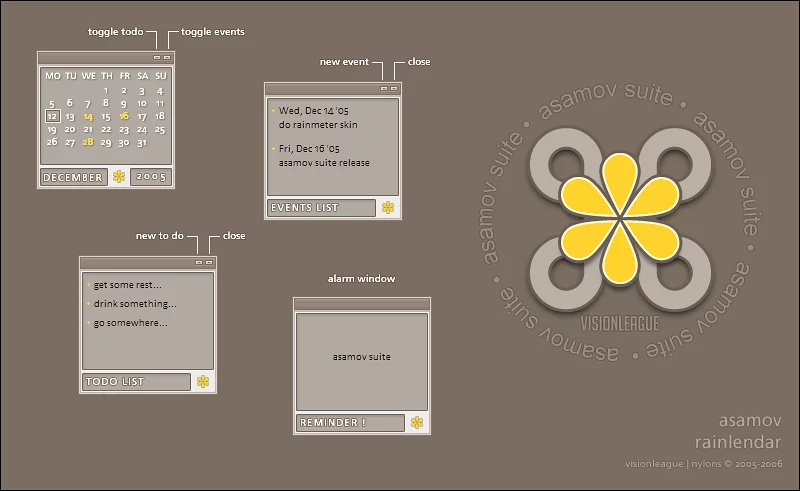Close the events list window
800x491 pixels.
(x=394, y=89)
